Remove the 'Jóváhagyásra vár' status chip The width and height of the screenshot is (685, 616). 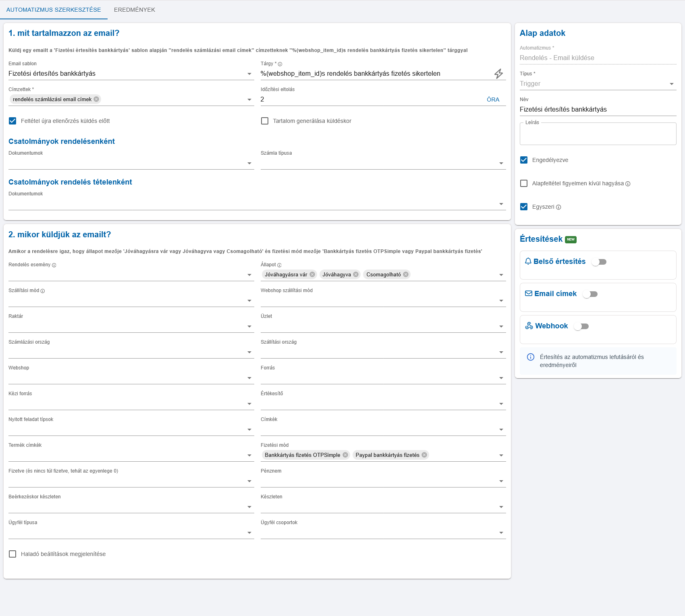coord(312,274)
